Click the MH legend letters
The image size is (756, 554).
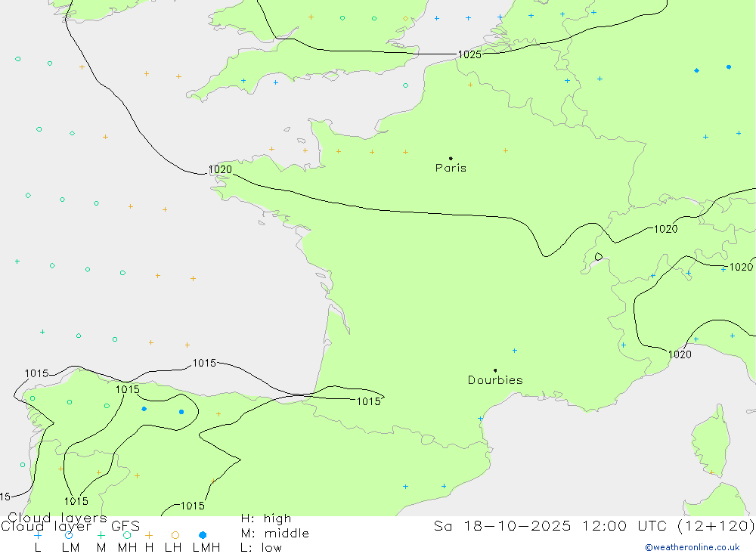pyautogui.click(x=127, y=548)
